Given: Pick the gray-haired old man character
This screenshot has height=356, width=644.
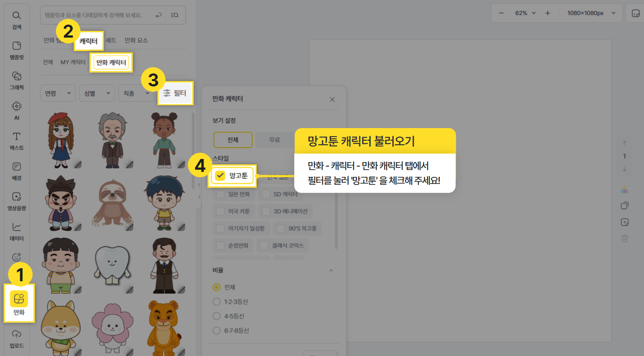Looking at the screenshot, I should [x=112, y=140].
